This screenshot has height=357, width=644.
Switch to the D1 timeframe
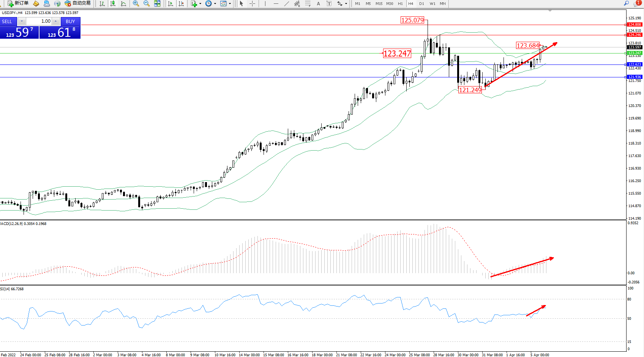(x=421, y=3)
